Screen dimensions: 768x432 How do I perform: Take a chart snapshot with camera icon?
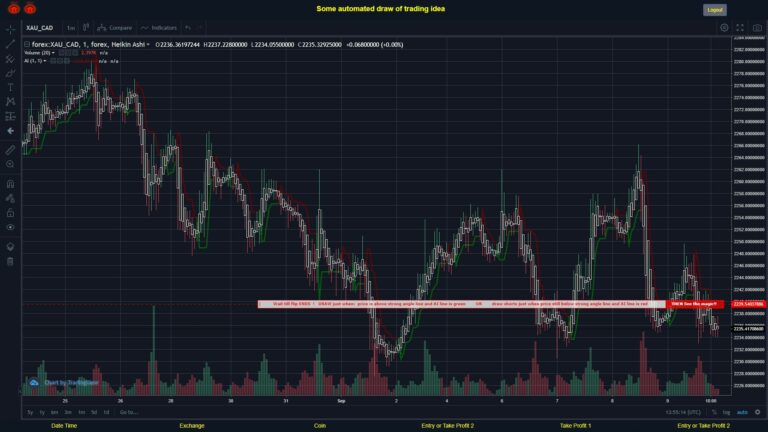point(757,28)
